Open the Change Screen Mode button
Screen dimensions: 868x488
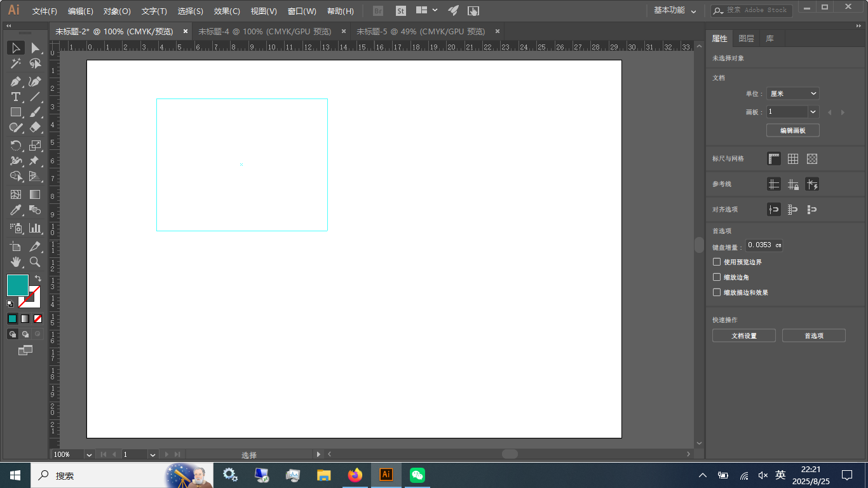pos(25,349)
